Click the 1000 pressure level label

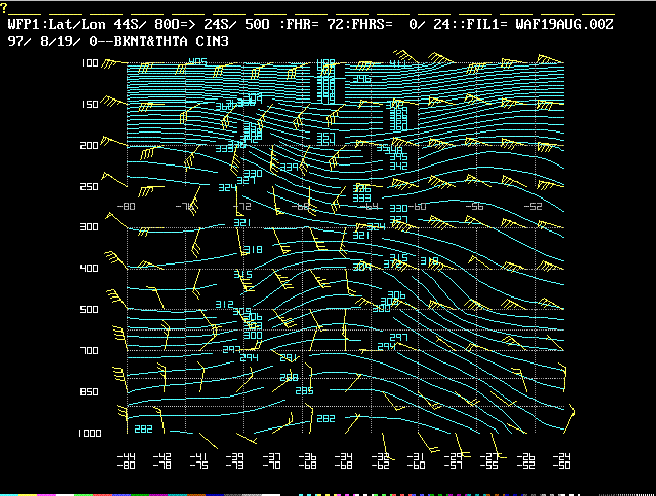pyautogui.click(x=90, y=434)
